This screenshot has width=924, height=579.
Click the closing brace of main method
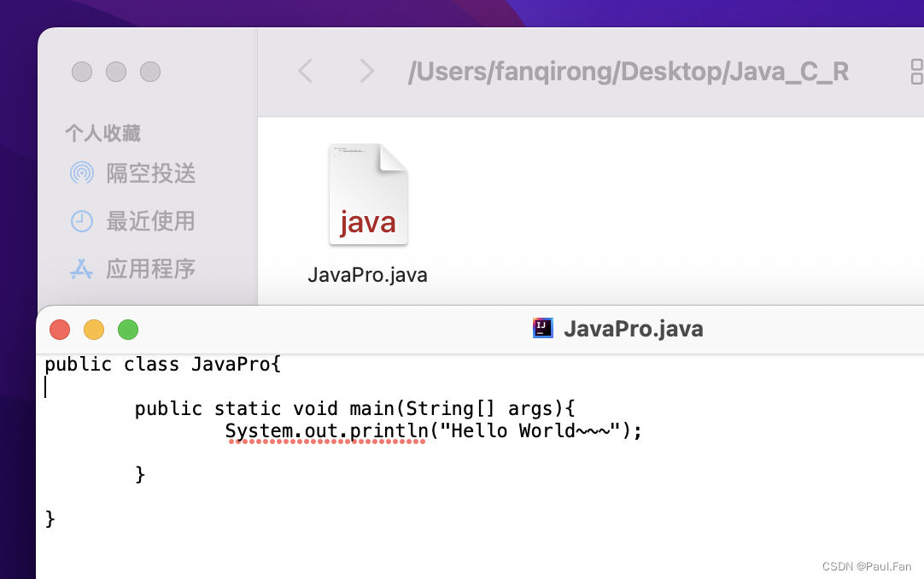(x=140, y=474)
